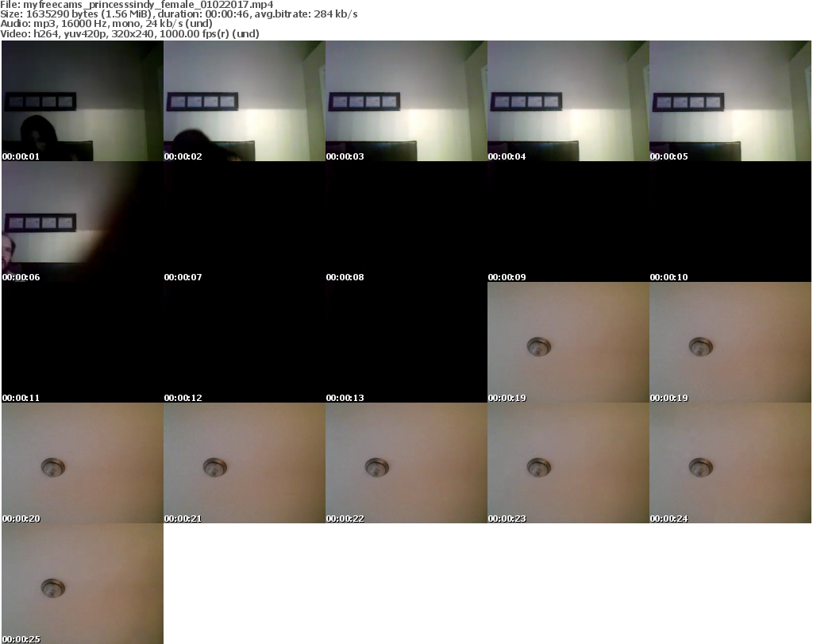Click the black thumbnail stamped 00:00:08

pyautogui.click(x=406, y=222)
